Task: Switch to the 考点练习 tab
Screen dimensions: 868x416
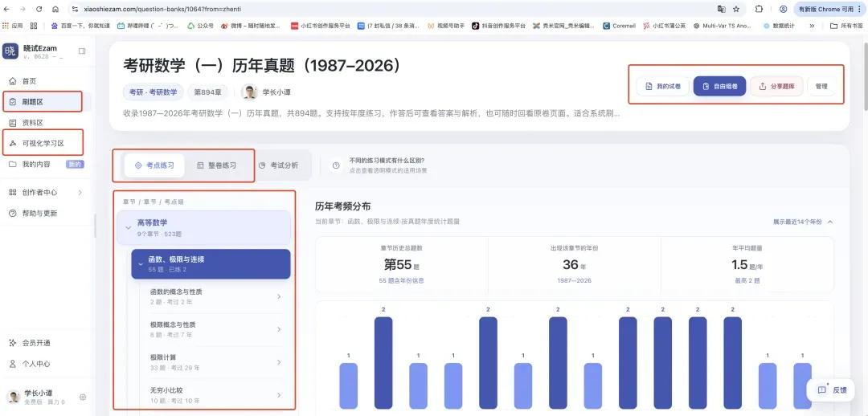Action: pos(154,165)
